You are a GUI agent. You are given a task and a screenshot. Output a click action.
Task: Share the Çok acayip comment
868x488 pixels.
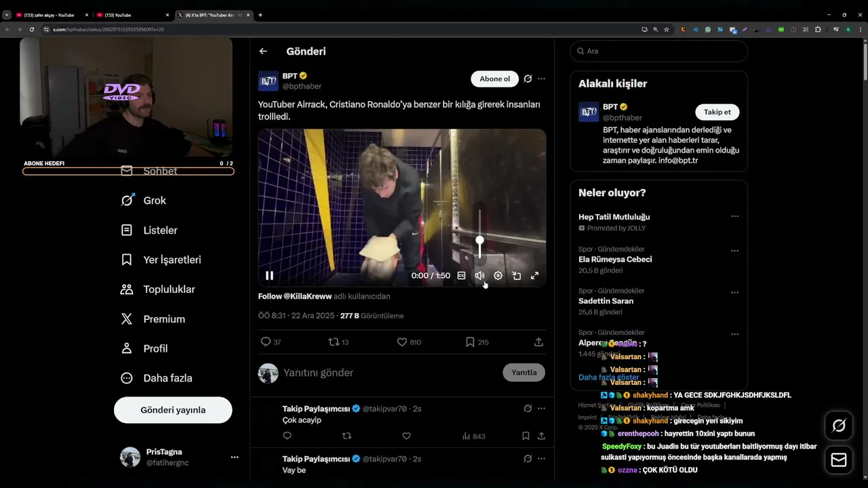pyautogui.click(x=541, y=436)
